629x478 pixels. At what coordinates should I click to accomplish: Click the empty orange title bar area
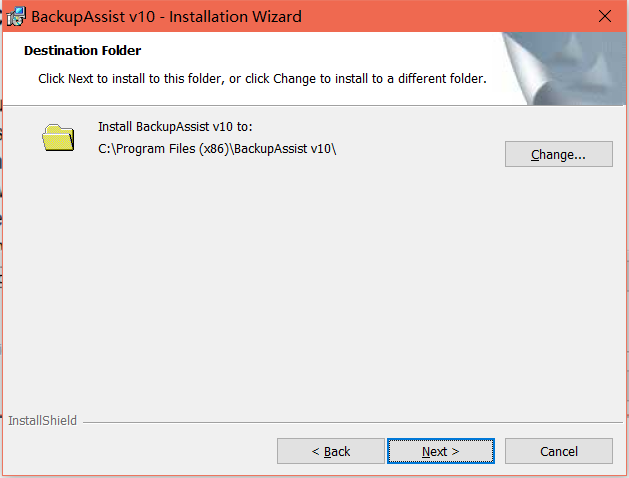click(441, 16)
